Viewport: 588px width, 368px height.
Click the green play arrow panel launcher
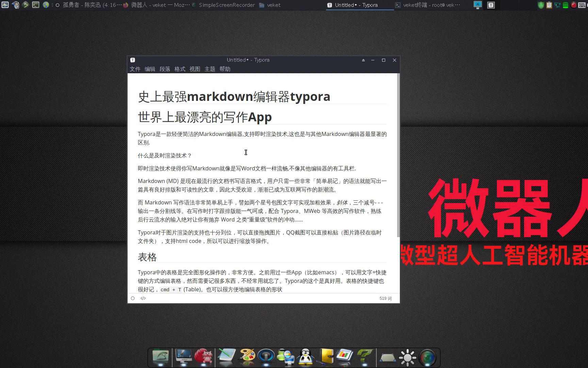click(26, 5)
